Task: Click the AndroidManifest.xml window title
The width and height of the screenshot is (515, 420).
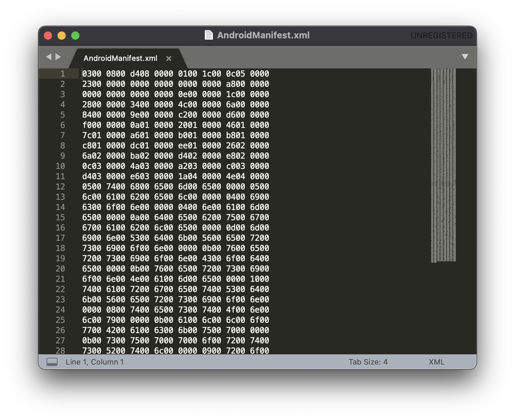Action: 263,35
